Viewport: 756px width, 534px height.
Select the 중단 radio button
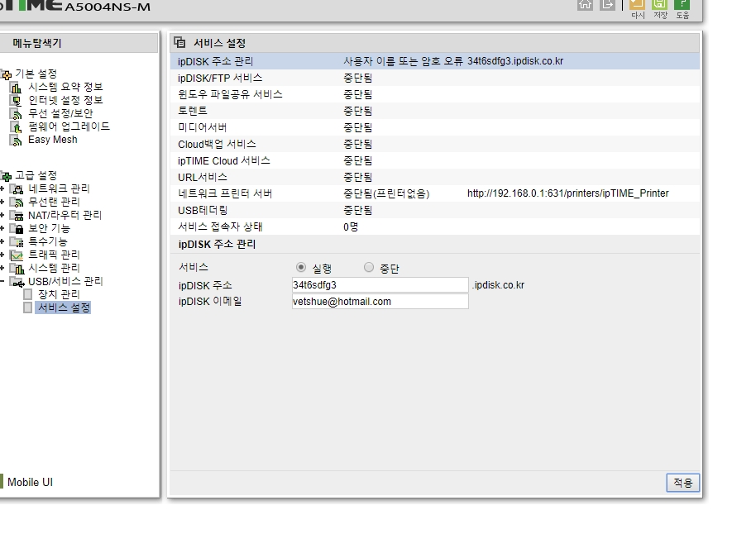pos(369,267)
